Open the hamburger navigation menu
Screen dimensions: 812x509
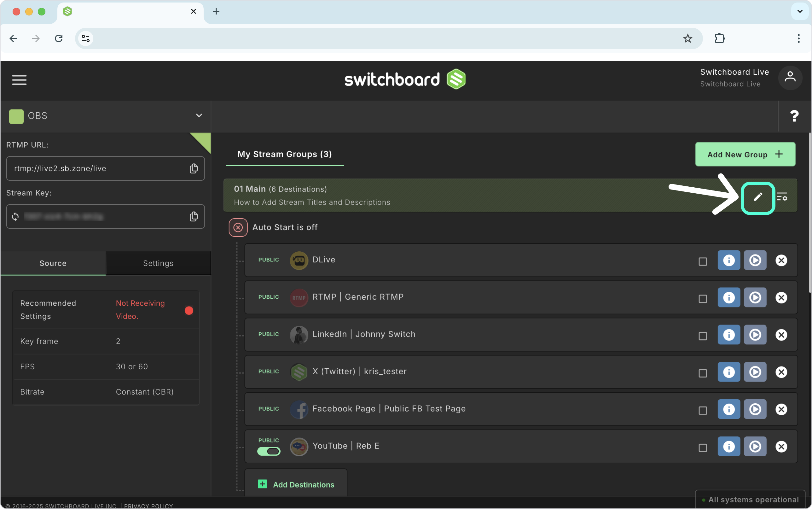19,80
